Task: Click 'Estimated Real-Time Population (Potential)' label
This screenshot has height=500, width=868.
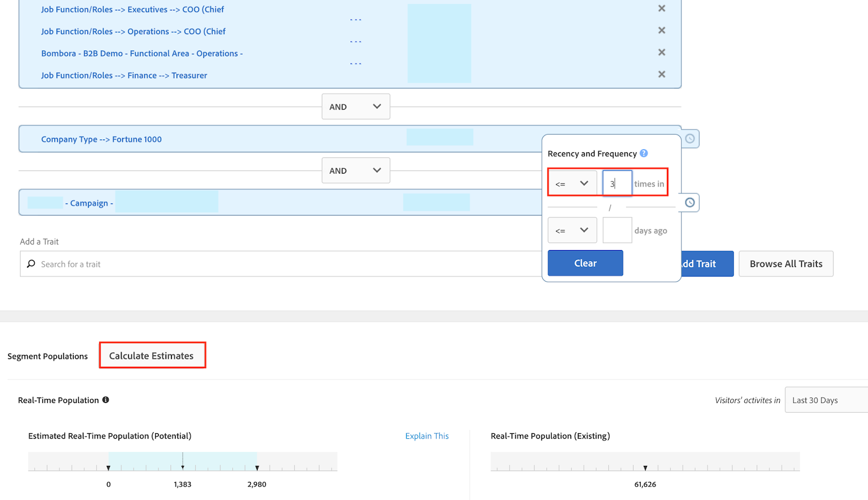Action: tap(110, 436)
